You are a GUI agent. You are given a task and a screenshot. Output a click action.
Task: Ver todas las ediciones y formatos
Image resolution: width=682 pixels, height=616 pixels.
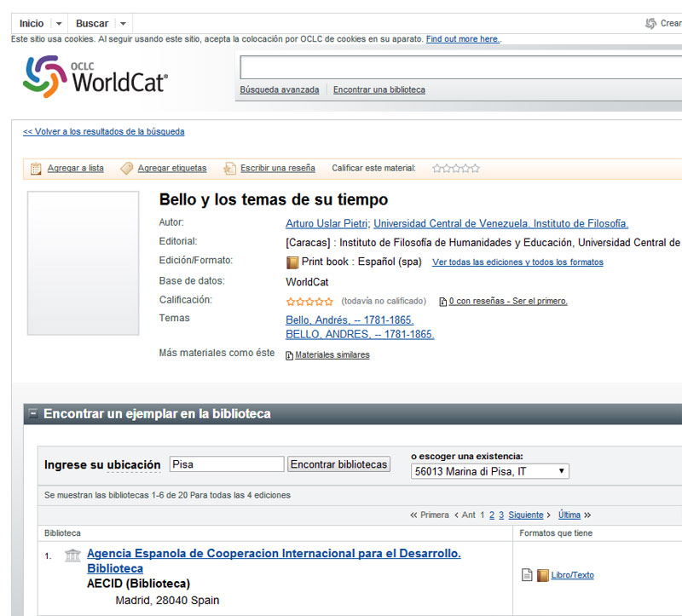517,262
